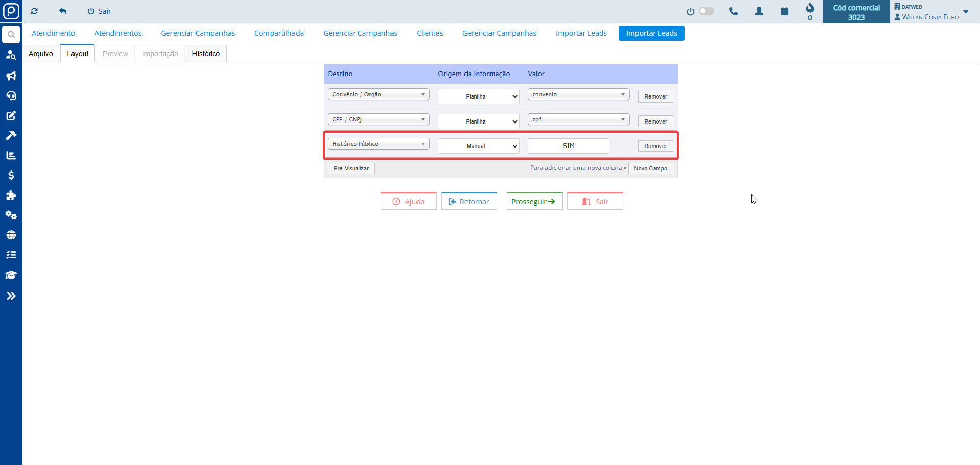The image size is (980, 465).
Task: Click the Novo Campo button
Action: (x=650, y=168)
